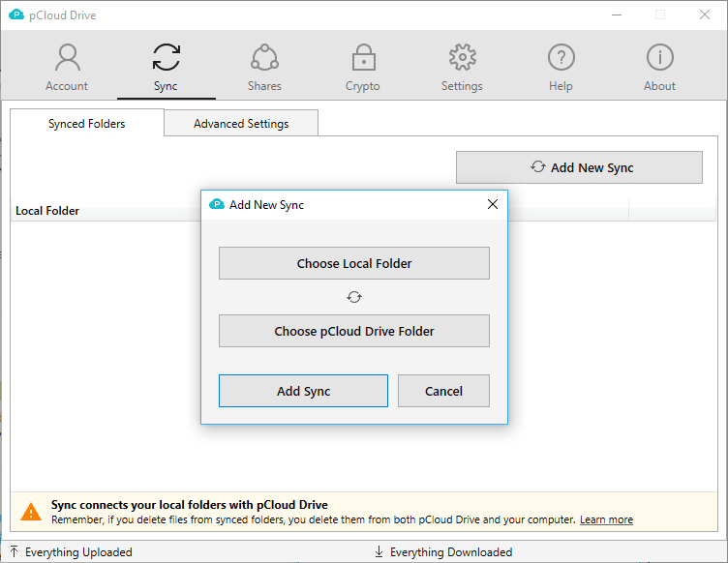Click the download arrow status icon

click(379, 551)
